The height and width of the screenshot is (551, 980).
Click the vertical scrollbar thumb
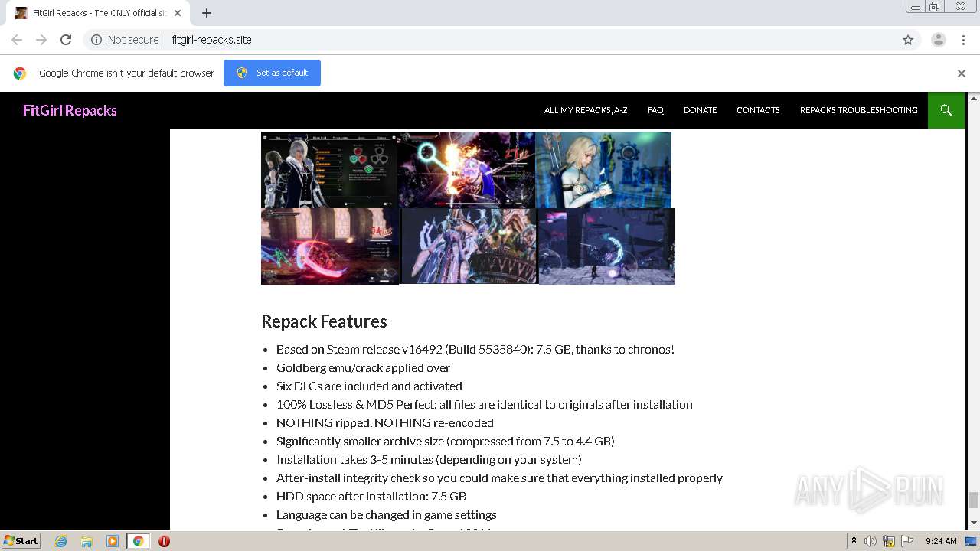[x=974, y=500]
